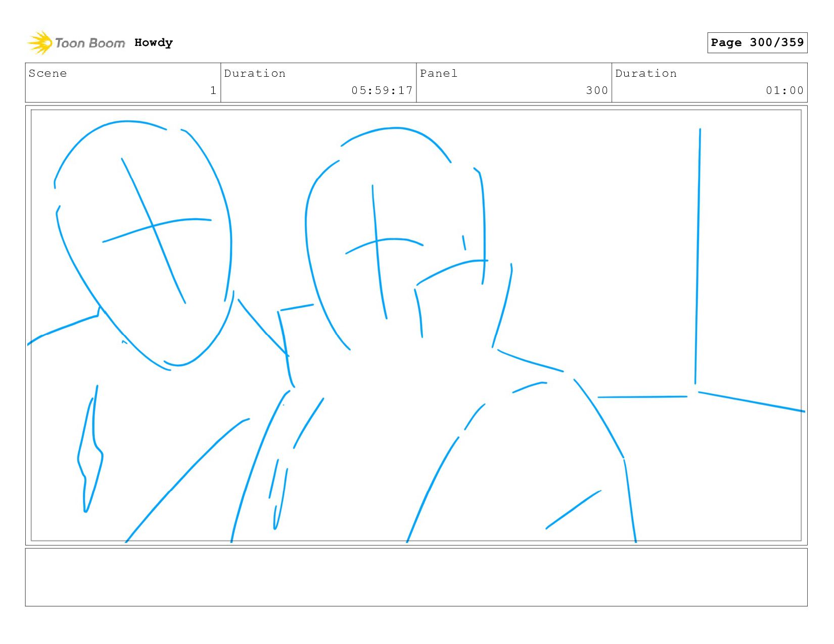Select scene duration value "05:59:17"
The width and height of the screenshot is (834, 644).
click(382, 90)
